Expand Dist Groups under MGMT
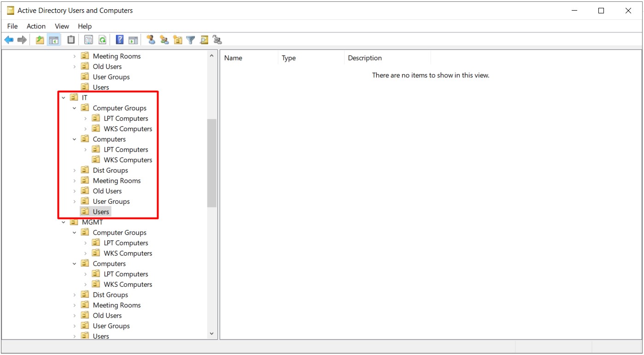 pyautogui.click(x=75, y=295)
